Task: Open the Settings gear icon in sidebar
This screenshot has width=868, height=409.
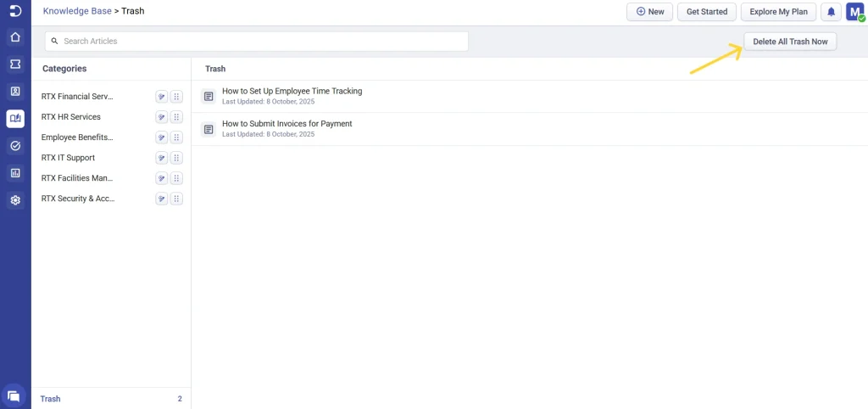Action: [x=14, y=200]
